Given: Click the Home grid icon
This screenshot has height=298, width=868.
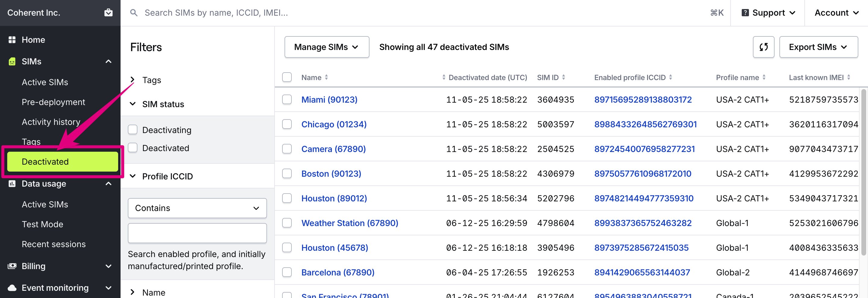Looking at the screenshot, I should coord(12,40).
